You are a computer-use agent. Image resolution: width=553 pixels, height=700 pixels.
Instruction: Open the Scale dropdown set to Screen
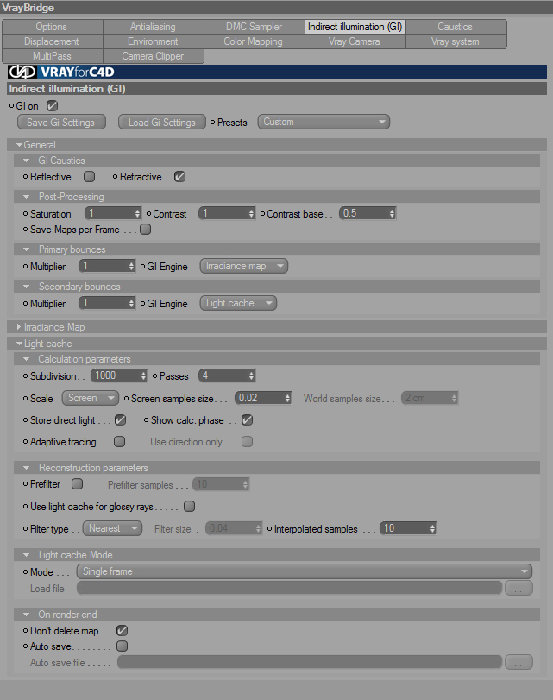tap(90, 398)
